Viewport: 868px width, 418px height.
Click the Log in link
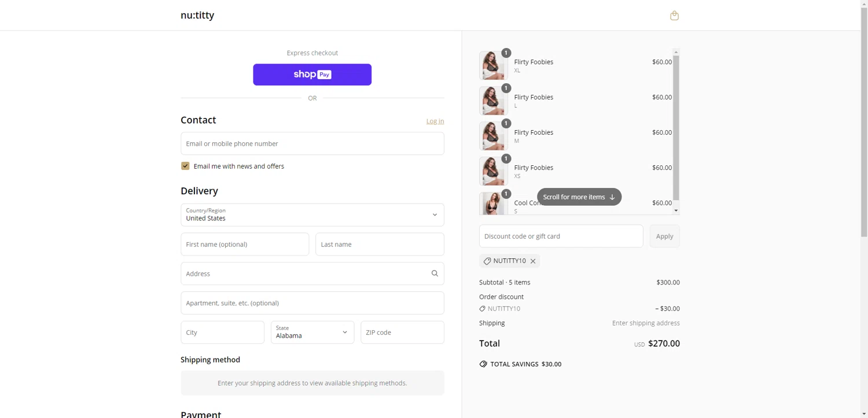tap(435, 121)
